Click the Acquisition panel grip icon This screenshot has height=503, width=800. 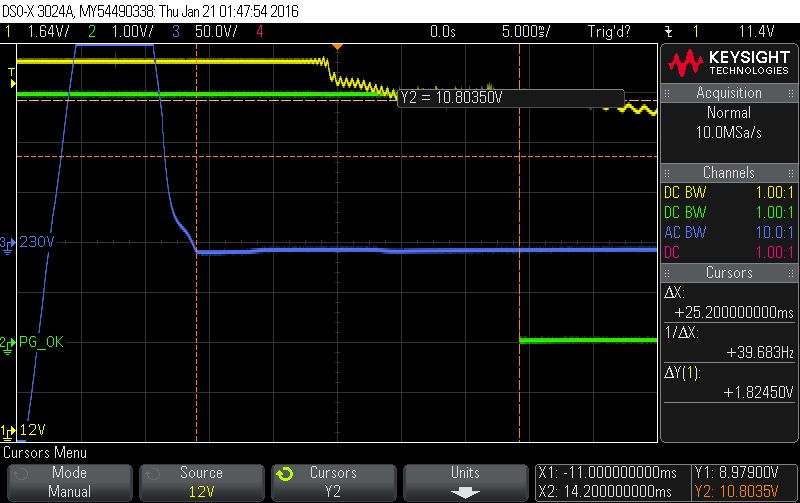click(x=666, y=93)
